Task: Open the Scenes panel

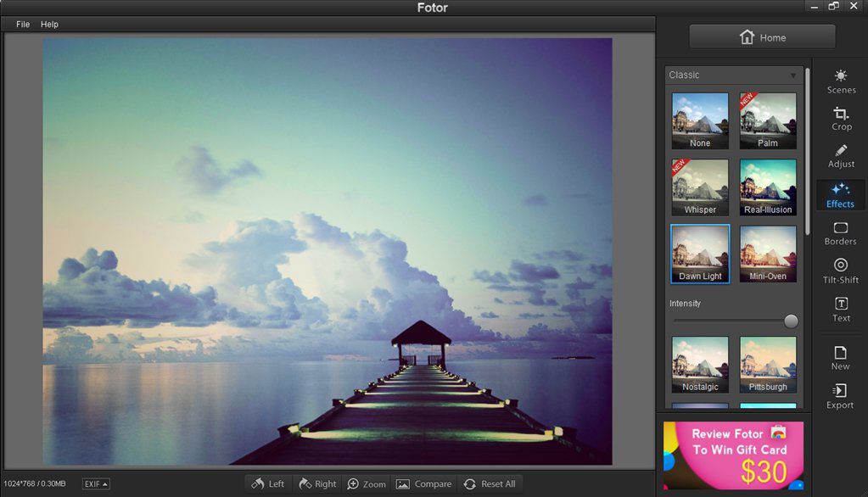Action: (x=841, y=81)
